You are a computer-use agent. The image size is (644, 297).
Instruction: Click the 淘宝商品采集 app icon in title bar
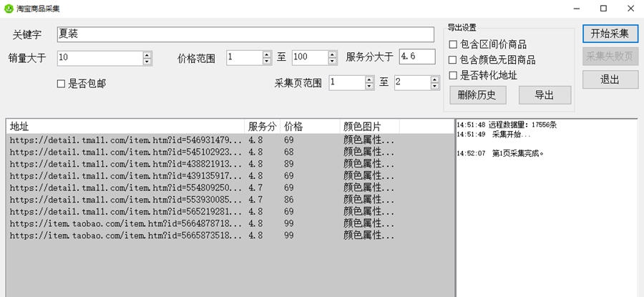point(9,9)
